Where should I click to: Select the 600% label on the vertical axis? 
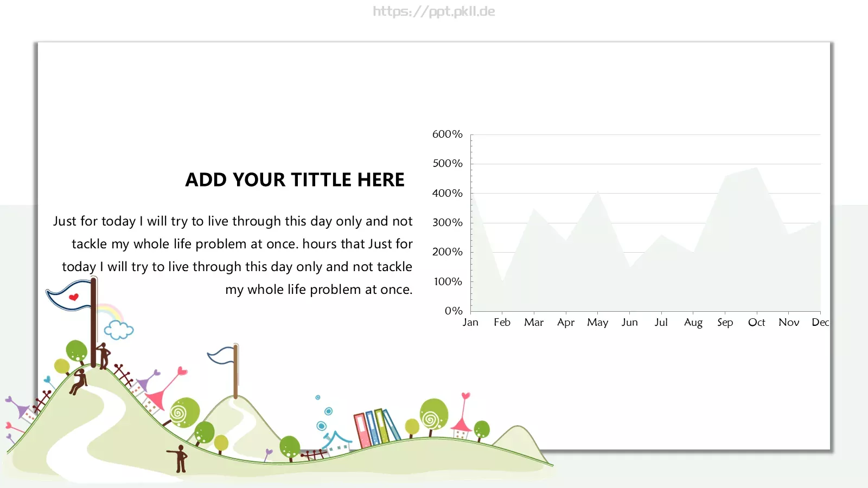[447, 134]
